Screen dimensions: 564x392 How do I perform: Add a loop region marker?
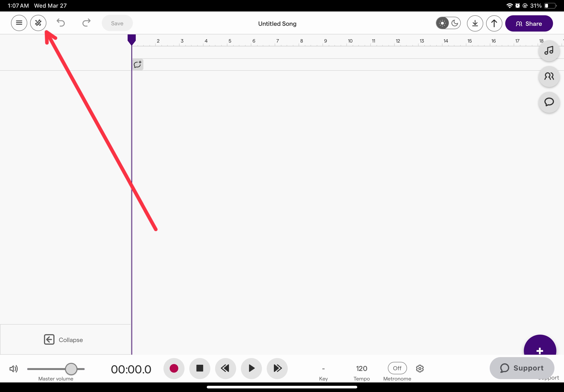(x=137, y=65)
